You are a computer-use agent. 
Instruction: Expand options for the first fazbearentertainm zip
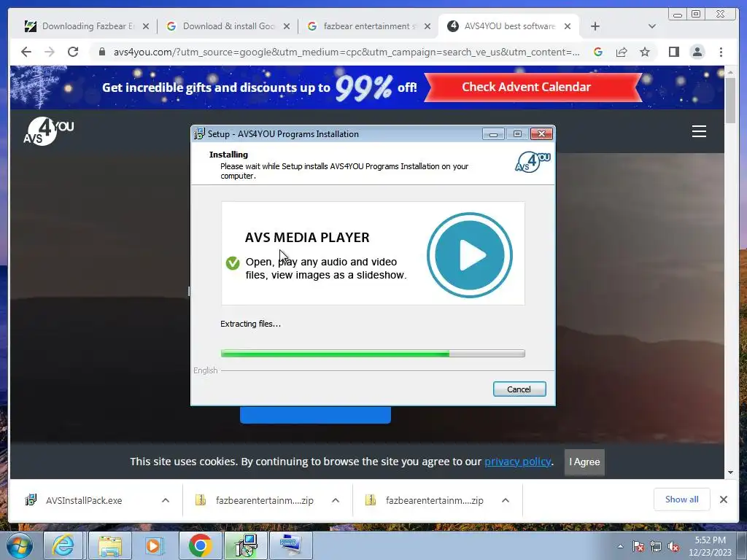[x=336, y=500]
